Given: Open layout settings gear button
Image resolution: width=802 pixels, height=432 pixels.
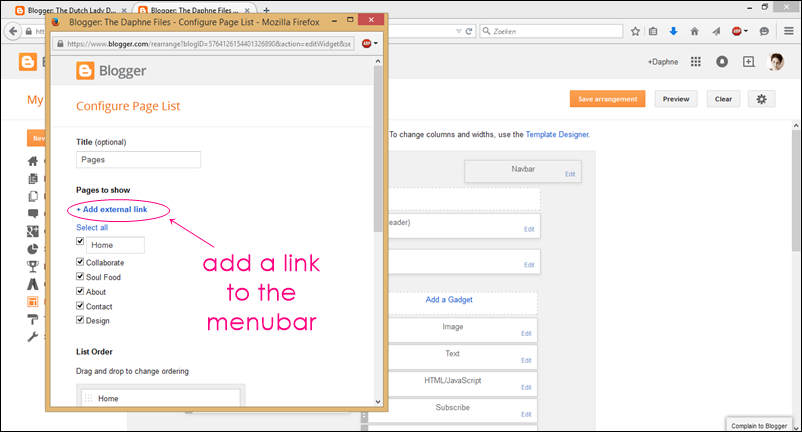Looking at the screenshot, I should 762,99.
